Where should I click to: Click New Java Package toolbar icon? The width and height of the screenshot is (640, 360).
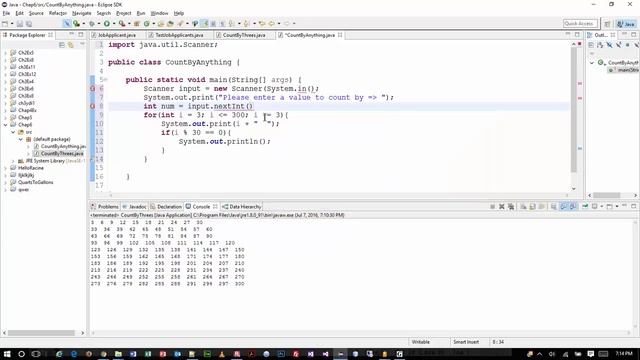tap(137, 24)
